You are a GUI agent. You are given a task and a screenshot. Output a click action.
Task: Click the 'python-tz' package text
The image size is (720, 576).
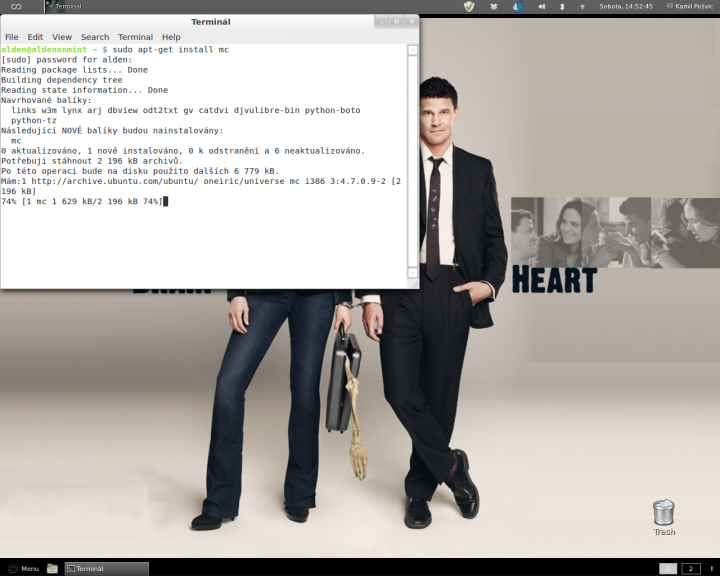click(34, 120)
